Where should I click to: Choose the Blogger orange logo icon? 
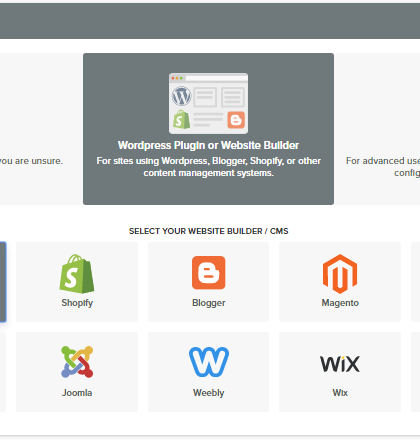pyautogui.click(x=209, y=273)
